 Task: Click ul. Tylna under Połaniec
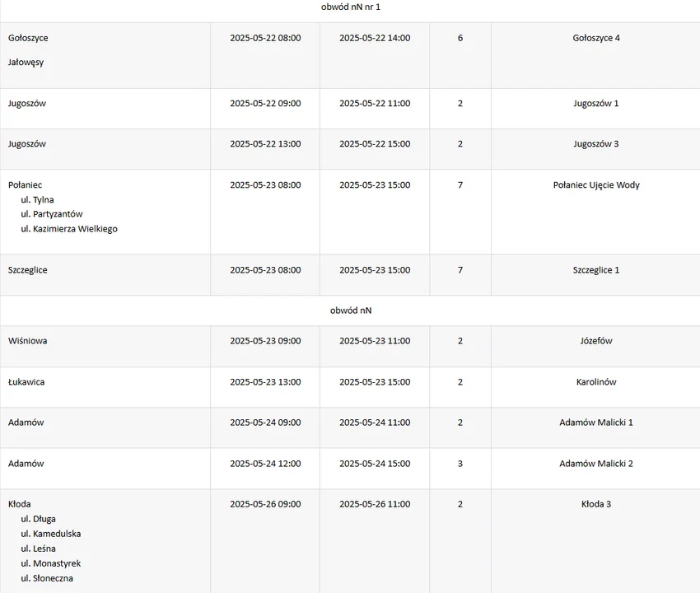38,200
